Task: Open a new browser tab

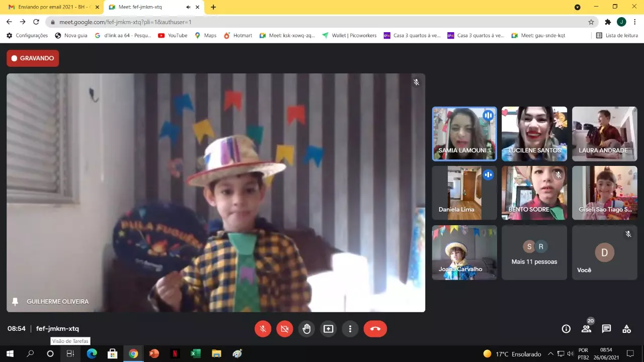Action: (x=213, y=7)
